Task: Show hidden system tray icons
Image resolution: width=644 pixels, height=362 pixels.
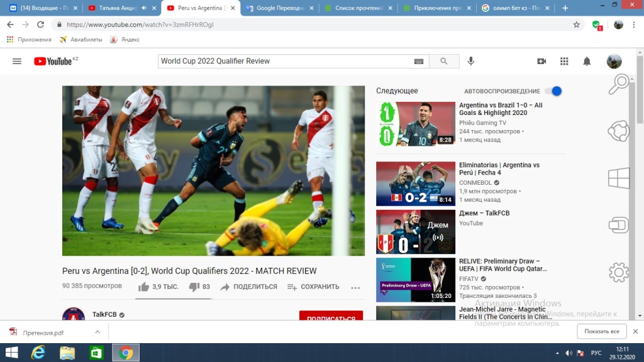Action: coord(557,353)
